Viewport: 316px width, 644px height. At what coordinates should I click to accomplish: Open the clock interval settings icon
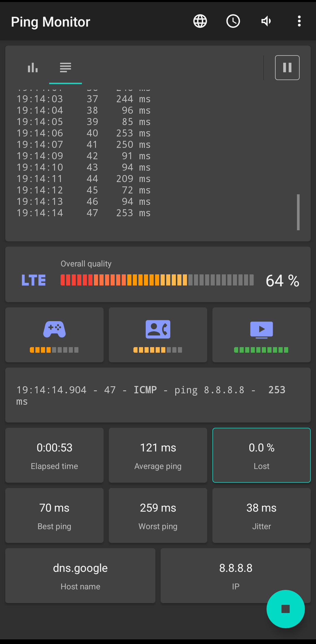(x=233, y=21)
